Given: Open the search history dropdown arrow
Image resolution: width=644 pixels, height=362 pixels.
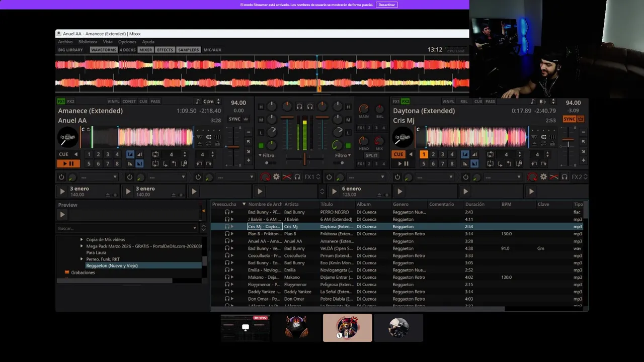Looking at the screenshot, I should [x=195, y=228].
